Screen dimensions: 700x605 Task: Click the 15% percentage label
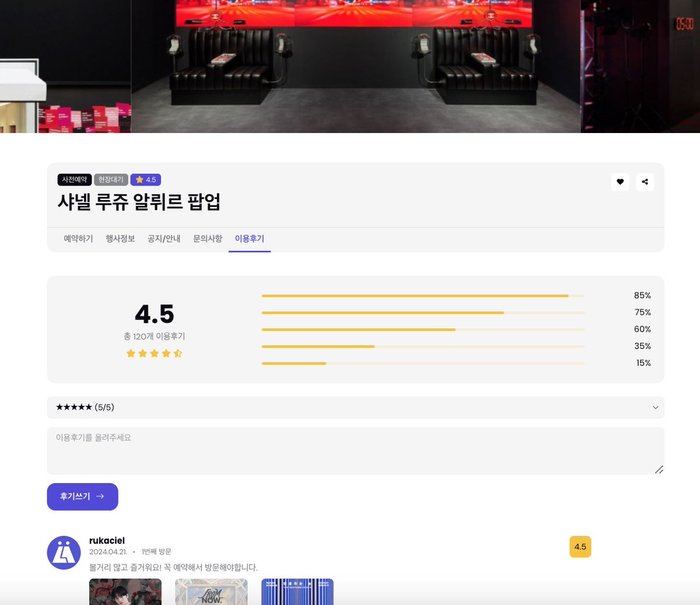[x=643, y=363]
